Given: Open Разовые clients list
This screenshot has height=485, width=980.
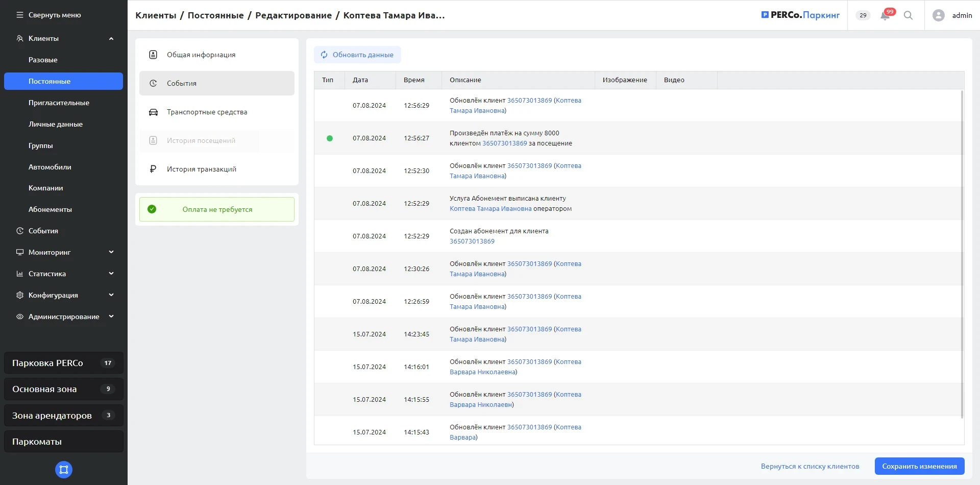Looking at the screenshot, I should [43, 60].
